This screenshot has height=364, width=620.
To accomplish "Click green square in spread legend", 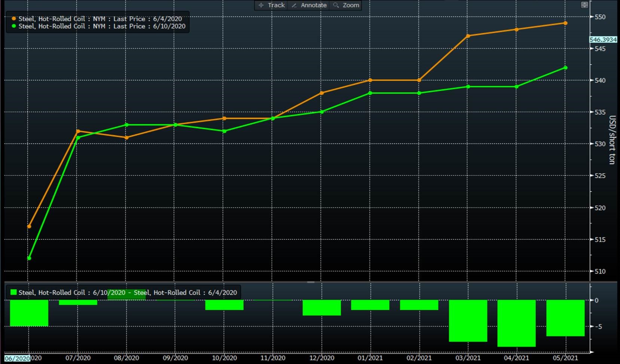I will pos(14,292).
